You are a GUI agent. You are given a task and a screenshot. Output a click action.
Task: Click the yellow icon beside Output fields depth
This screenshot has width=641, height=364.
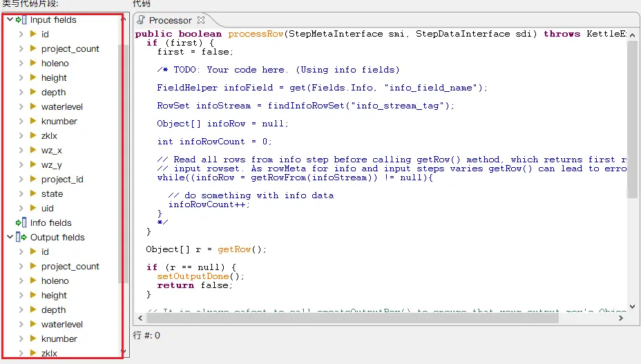(33, 310)
